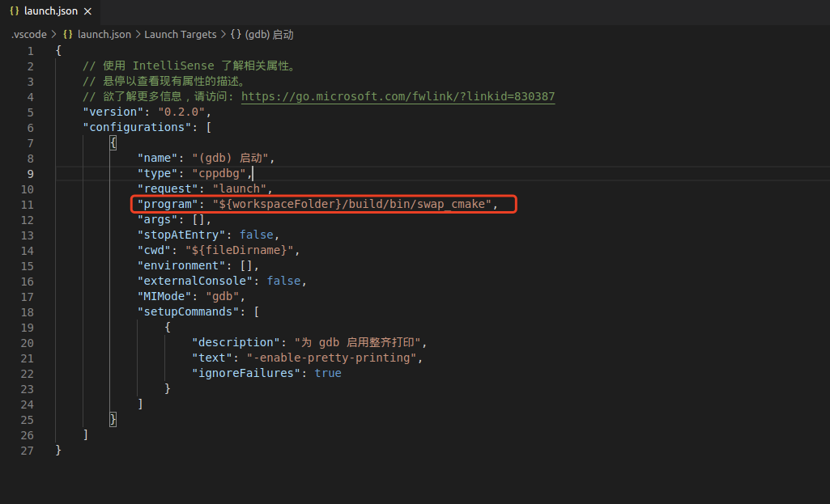The width and height of the screenshot is (830, 504).
Task: Click the braces icon before (gdb) 启动 breadcrumb
Action: [236, 34]
